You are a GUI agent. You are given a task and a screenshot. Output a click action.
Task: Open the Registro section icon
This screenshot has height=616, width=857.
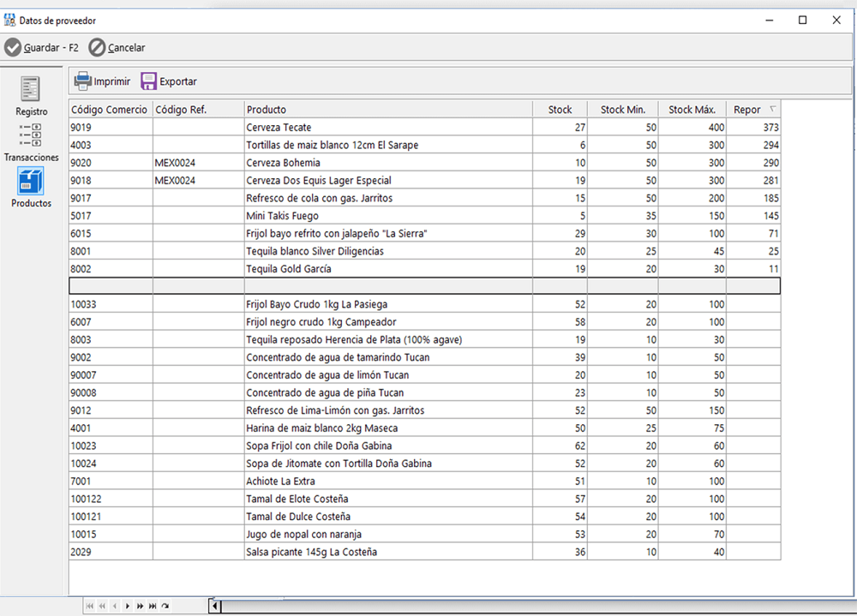[31, 88]
